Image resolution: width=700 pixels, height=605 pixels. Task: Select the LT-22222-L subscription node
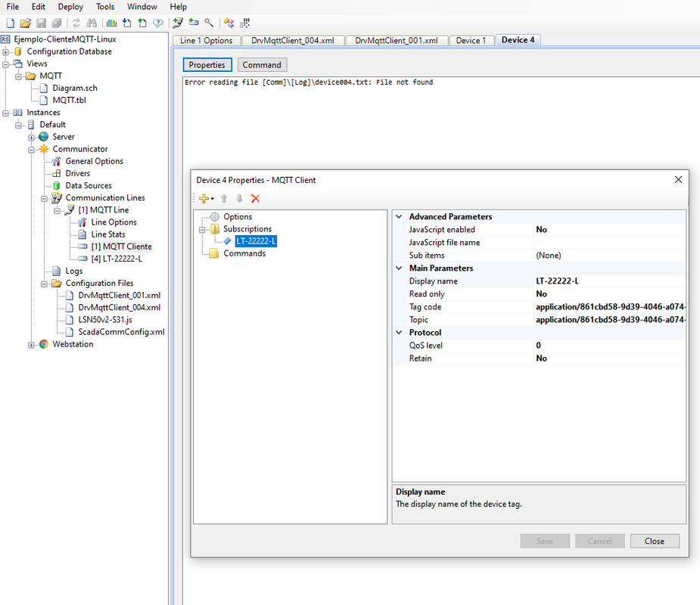tap(256, 241)
